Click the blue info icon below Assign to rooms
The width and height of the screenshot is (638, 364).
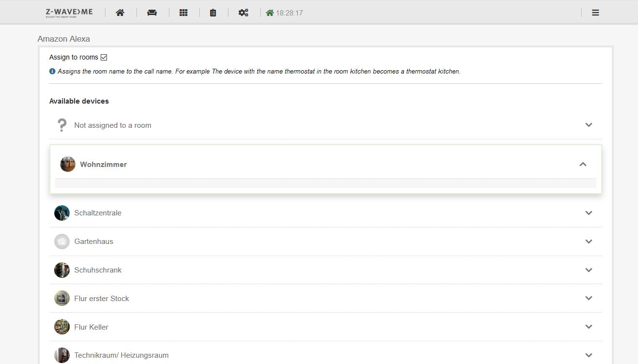click(52, 71)
